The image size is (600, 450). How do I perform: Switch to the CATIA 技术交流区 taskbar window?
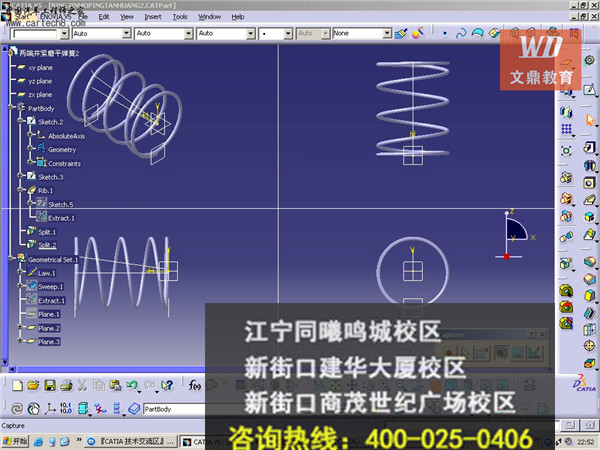(x=131, y=442)
